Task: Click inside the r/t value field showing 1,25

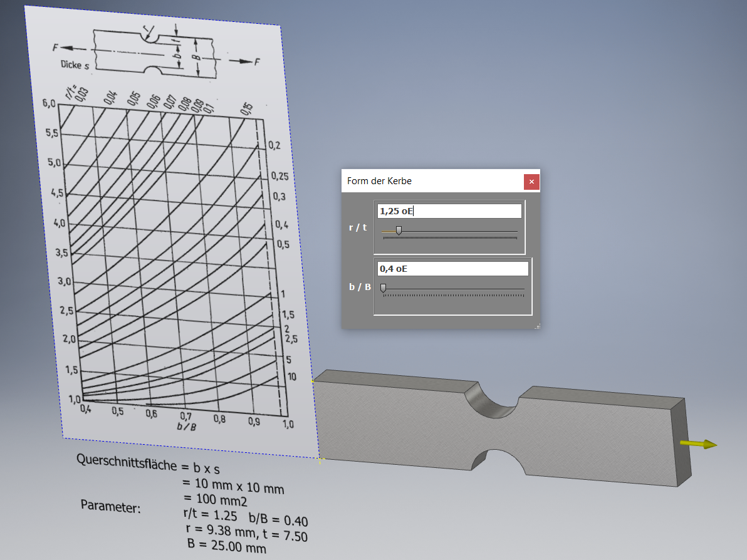Action: [x=449, y=210]
